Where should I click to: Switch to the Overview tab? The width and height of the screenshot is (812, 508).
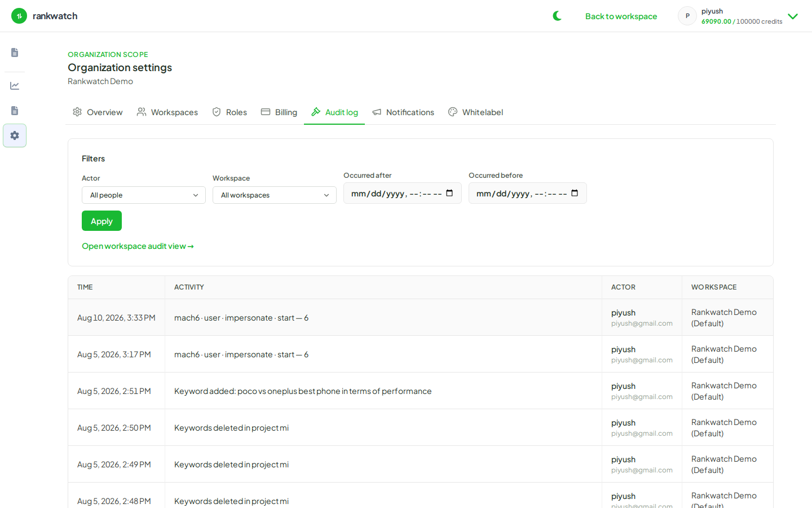98,112
